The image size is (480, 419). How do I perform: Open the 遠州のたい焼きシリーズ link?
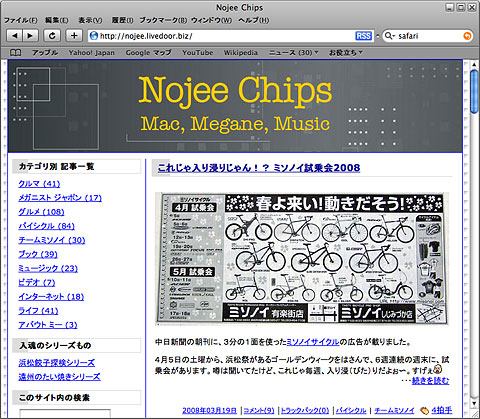(x=59, y=377)
